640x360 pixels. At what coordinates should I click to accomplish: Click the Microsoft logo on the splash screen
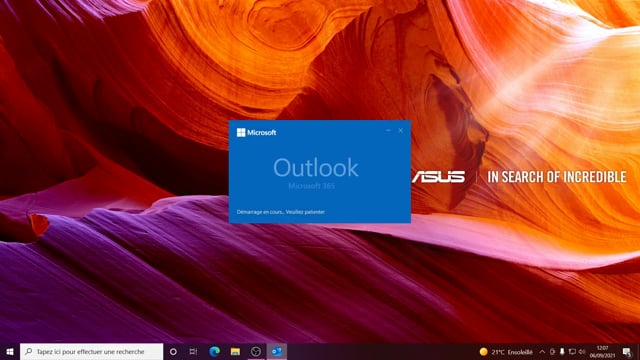tap(256, 132)
